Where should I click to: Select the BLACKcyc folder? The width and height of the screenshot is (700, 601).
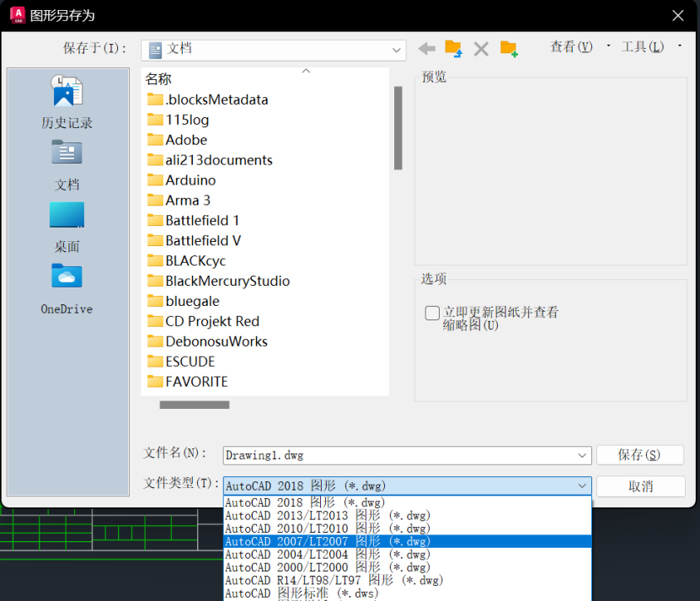click(x=187, y=260)
